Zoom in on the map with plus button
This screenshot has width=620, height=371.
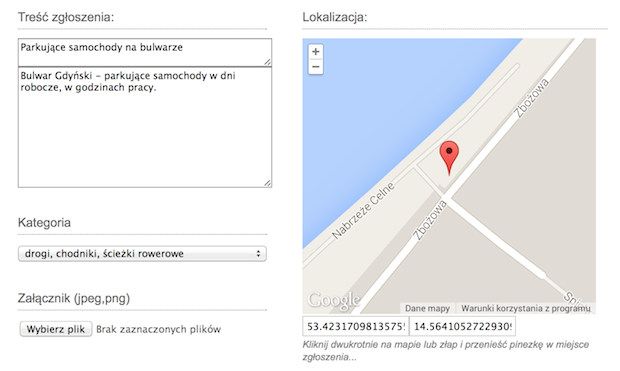click(315, 51)
